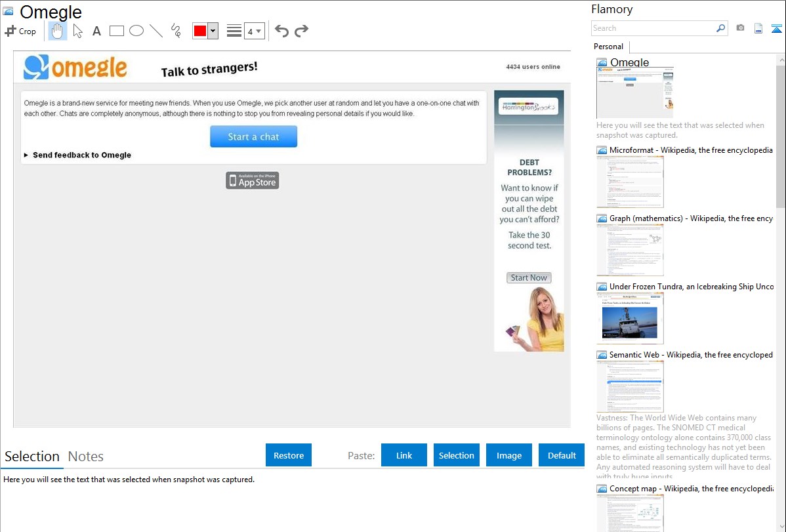Undo the last annotation
786x532 pixels.
281,31
